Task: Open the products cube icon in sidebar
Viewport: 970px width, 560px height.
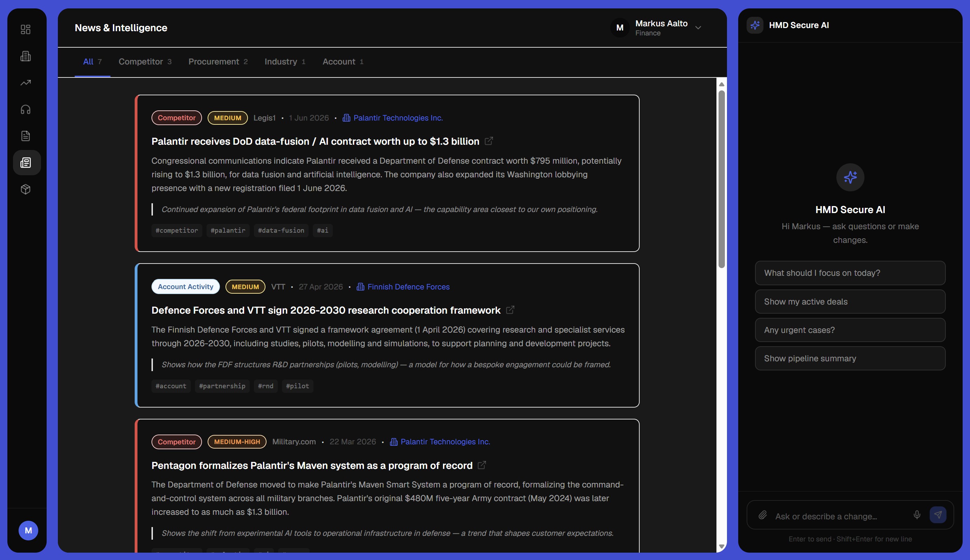Action: coord(25,189)
